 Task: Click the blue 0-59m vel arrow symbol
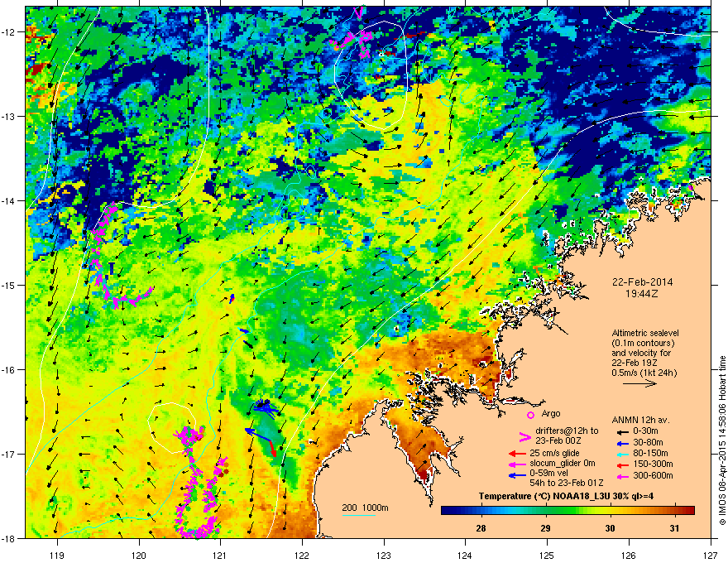point(517,474)
